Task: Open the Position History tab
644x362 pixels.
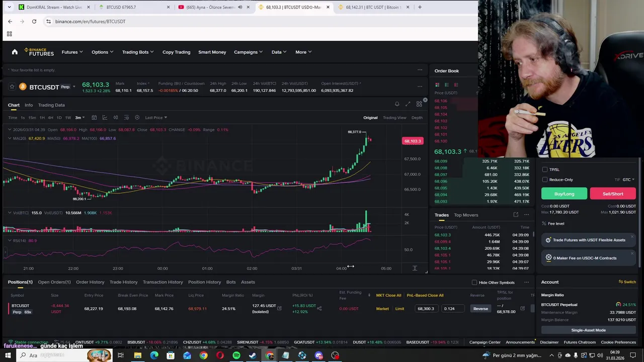Action: 204,282
